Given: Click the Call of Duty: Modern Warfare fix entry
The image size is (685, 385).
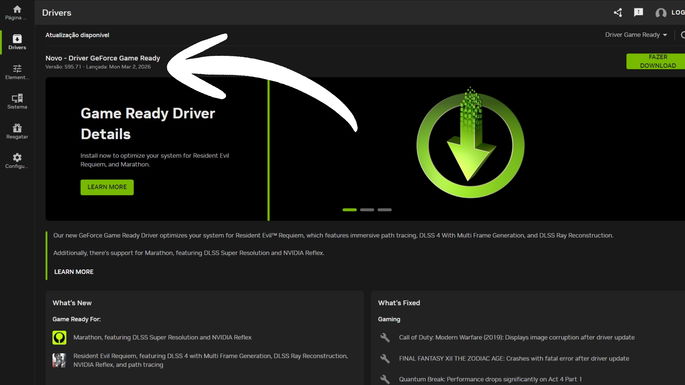Looking at the screenshot, I should [x=517, y=337].
